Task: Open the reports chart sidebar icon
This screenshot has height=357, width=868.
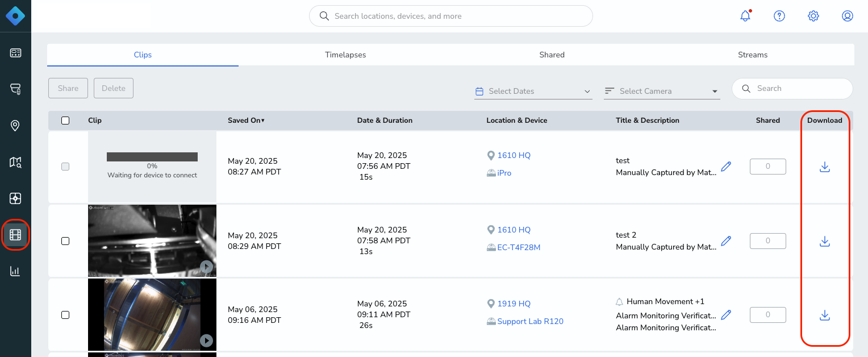Action: [x=15, y=271]
